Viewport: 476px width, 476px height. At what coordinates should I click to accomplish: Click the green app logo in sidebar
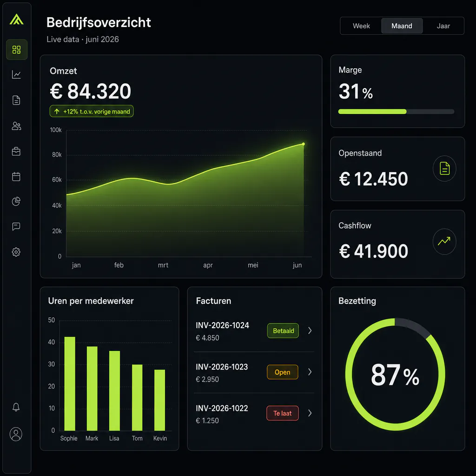click(16, 20)
